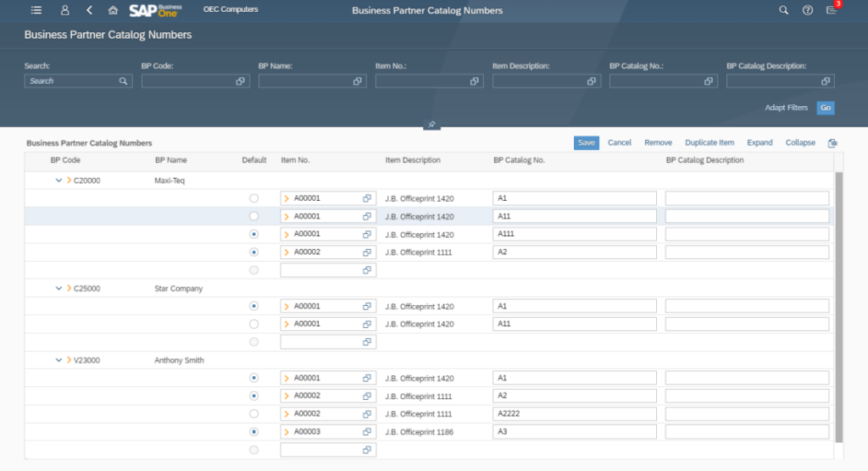Click the Go button
Viewport: 868px width, 471px height.
click(826, 108)
